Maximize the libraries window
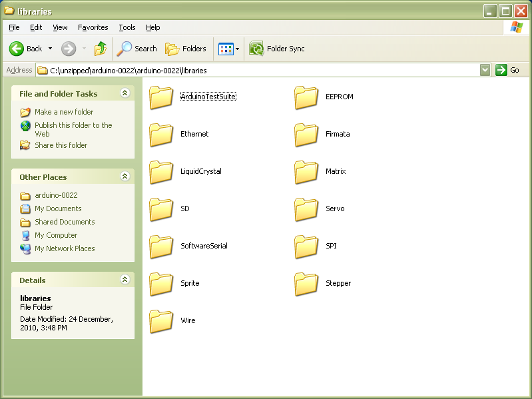Screen dimensions: 532x399 pyautogui.click(x=505, y=11)
